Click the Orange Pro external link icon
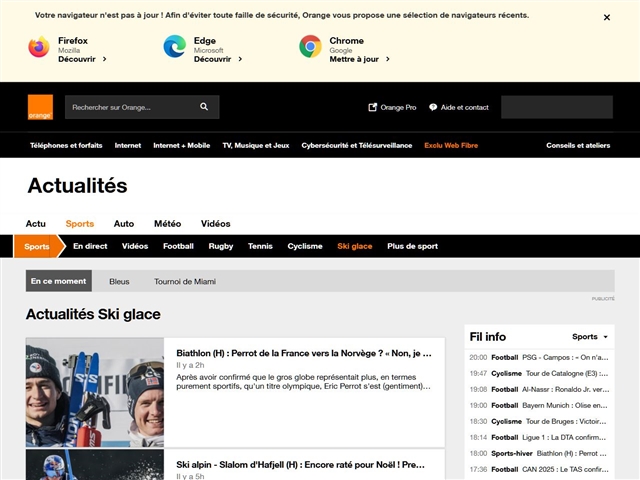Image resolution: width=640 pixels, height=480 pixels. pyautogui.click(x=372, y=107)
